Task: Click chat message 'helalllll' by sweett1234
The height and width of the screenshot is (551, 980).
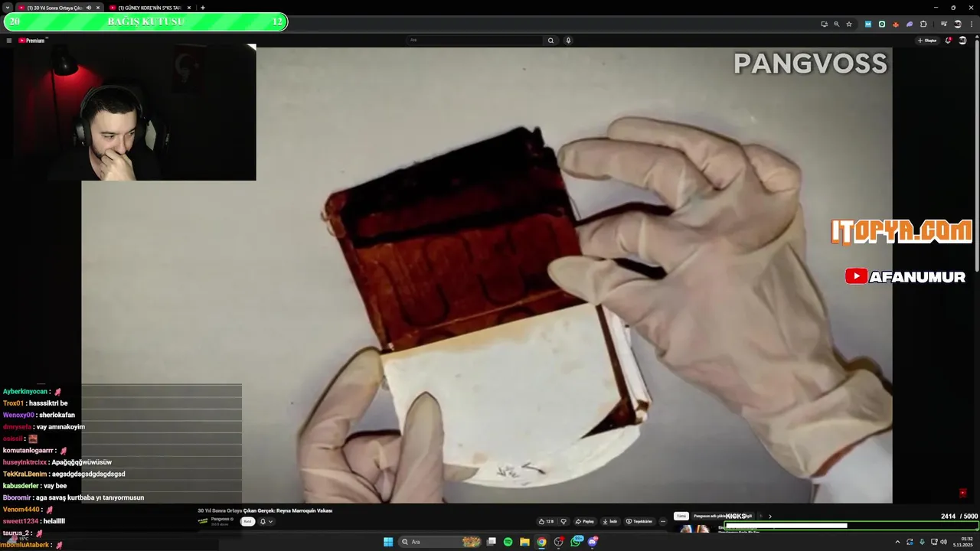Action: 54,521
